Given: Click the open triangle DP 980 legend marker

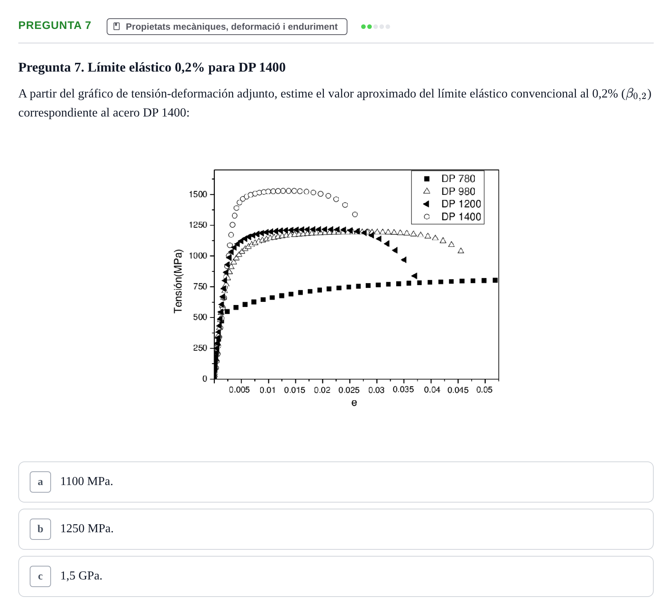Looking at the screenshot, I should 427,191.
